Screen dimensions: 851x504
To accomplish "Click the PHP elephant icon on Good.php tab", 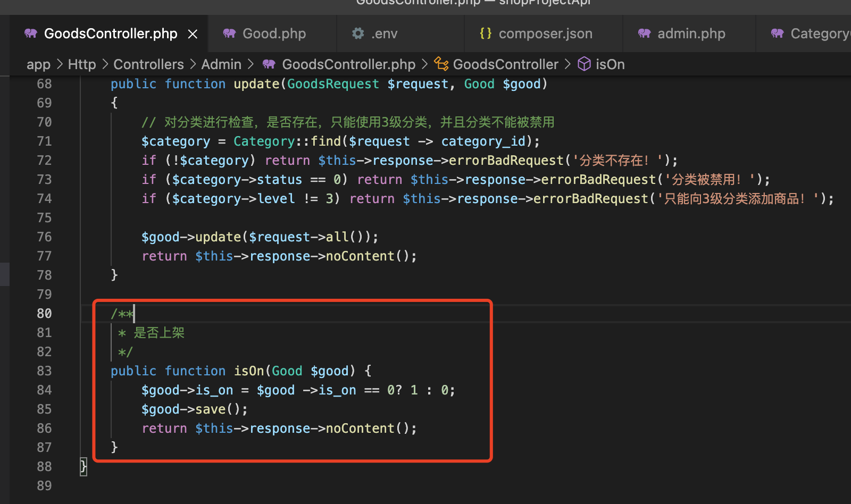I will pyautogui.click(x=229, y=33).
